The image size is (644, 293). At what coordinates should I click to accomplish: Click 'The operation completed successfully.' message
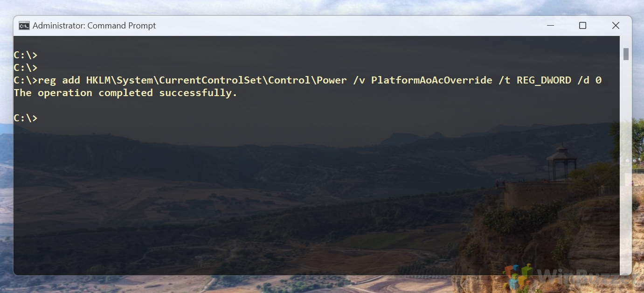(125, 93)
